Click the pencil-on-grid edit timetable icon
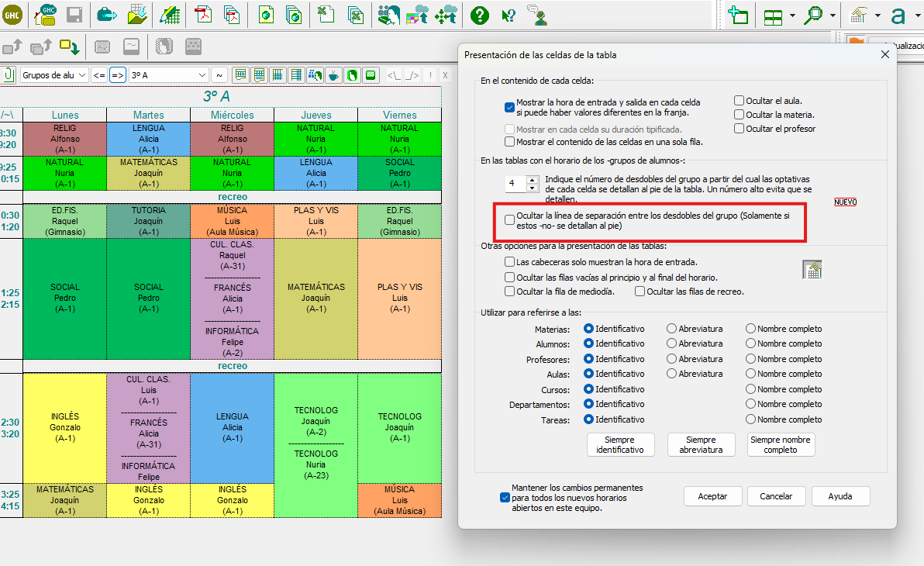Viewport: 924px width, 566px height. [170, 15]
